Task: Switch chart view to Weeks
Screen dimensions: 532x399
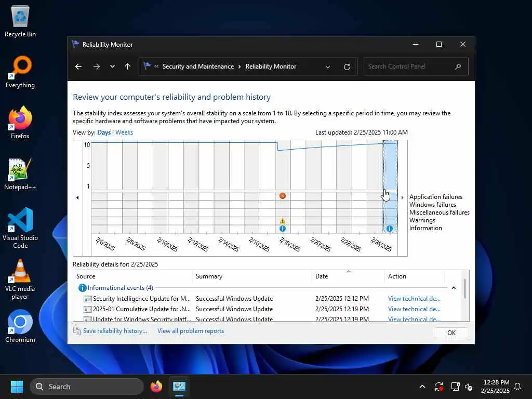Action: click(124, 132)
